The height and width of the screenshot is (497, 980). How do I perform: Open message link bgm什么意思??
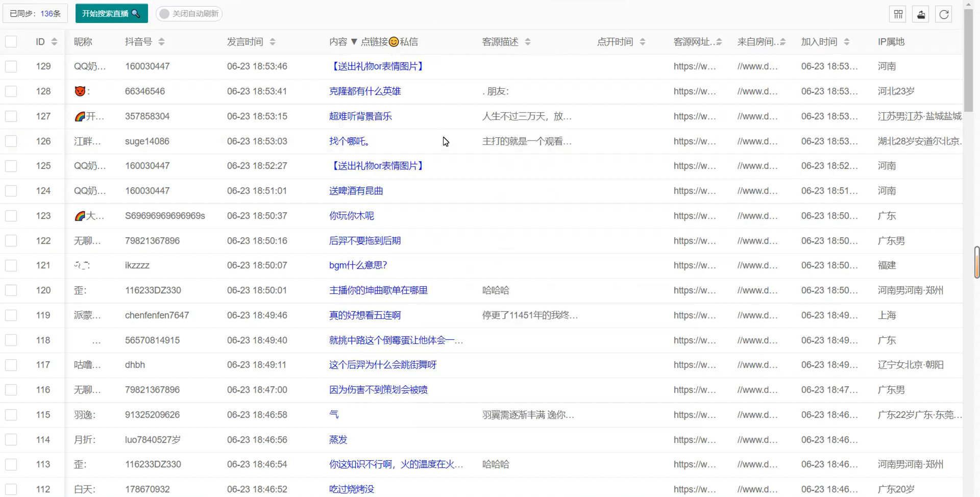[x=358, y=265]
